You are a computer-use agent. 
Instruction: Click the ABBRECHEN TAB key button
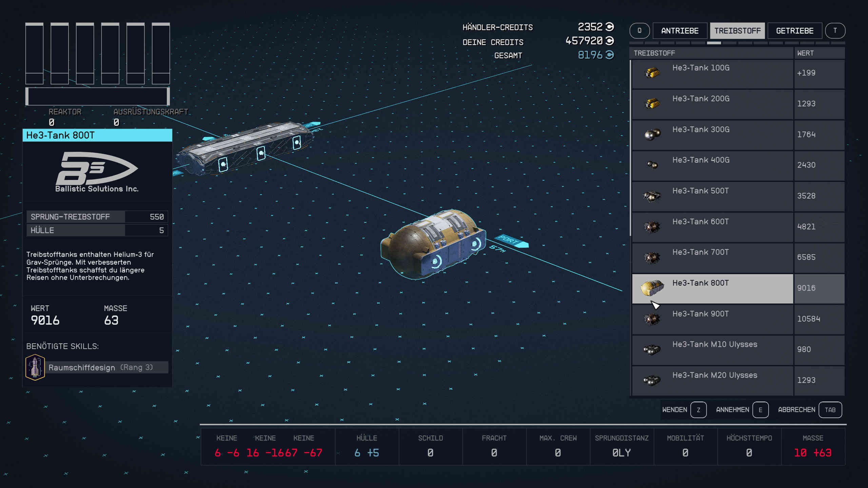click(830, 410)
